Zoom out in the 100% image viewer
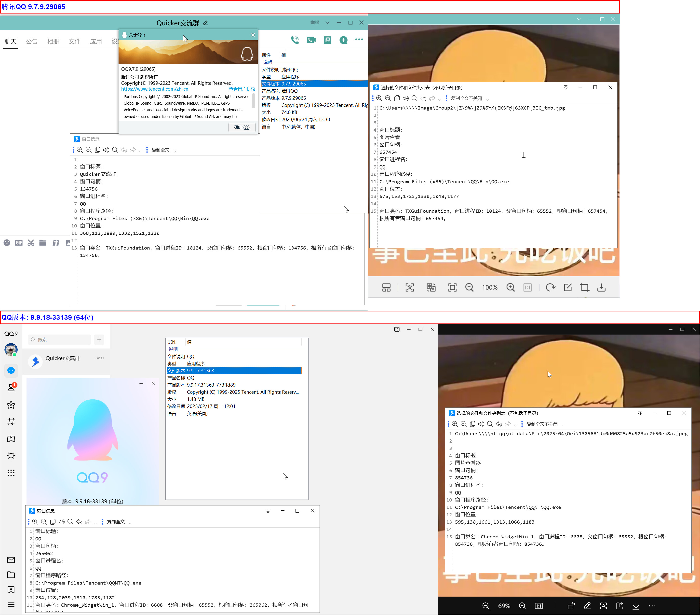700x615 pixels. [469, 287]
